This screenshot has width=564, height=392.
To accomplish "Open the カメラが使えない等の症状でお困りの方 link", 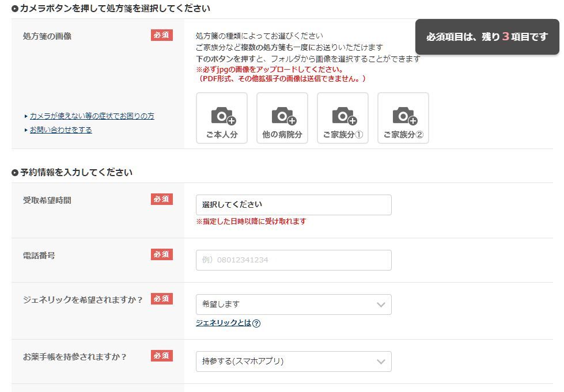I will pyautogui.click(x=92, y=116).
